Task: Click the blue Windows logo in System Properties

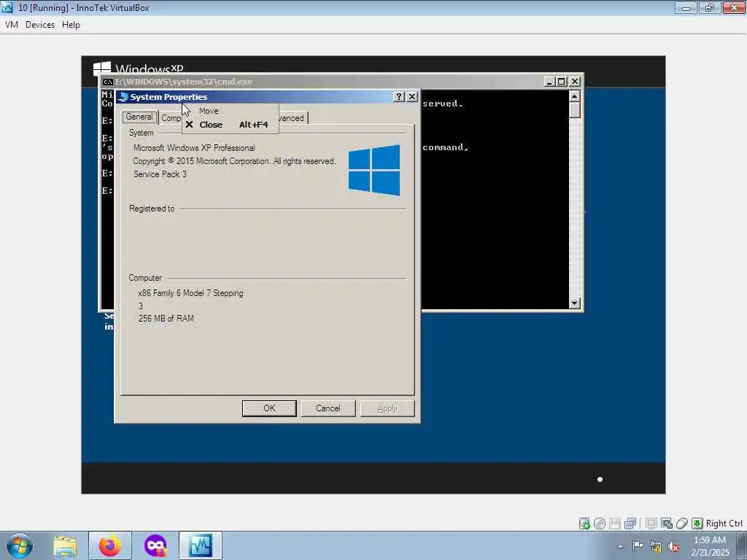Action: click(x=374, y=170)
